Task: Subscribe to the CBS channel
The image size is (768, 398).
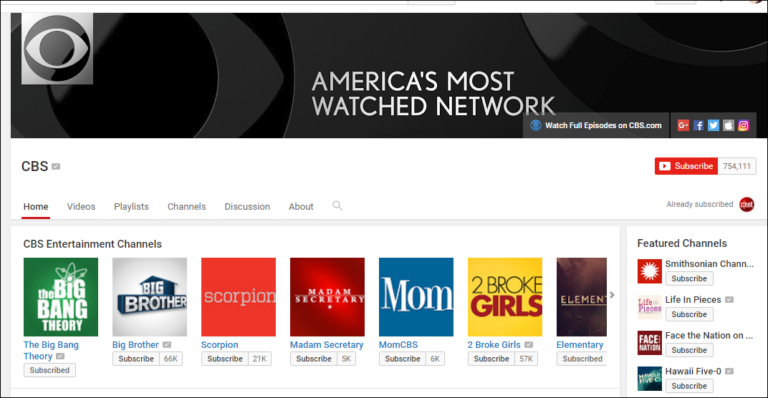Action: pyautogui.click(x=686, y=166)
